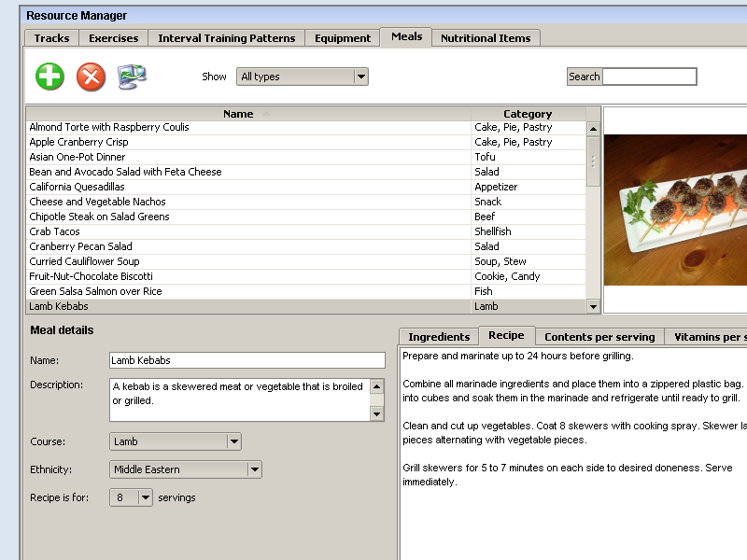This screenshot has height=560, width=747.
Task: Click the green add meal icon
Action: click(x=49, y=77)
